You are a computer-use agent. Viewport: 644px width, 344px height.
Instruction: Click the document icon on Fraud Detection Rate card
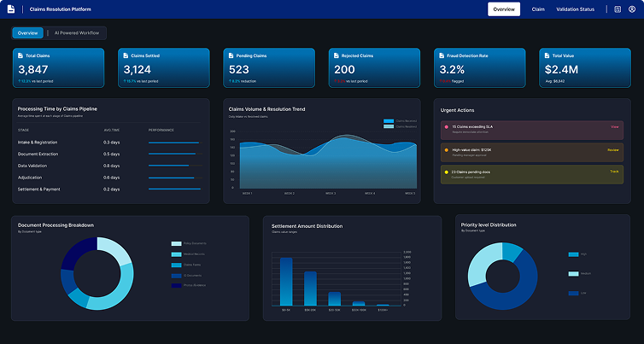click(442, 55)
